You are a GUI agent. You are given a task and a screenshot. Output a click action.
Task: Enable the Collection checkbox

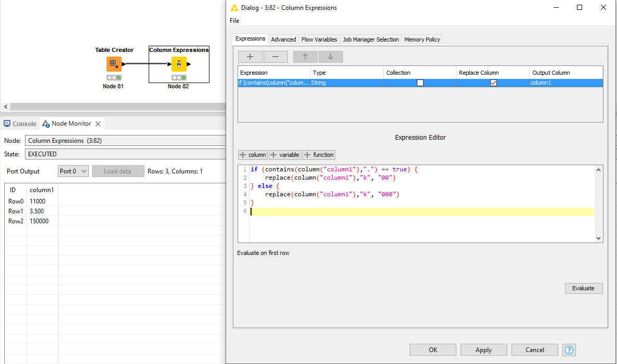[420, 83]
